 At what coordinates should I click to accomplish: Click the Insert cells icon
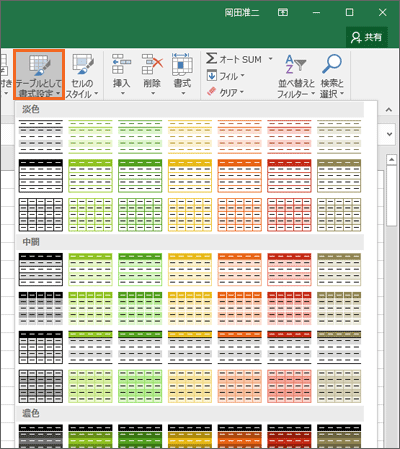click(x=121, y=64)
